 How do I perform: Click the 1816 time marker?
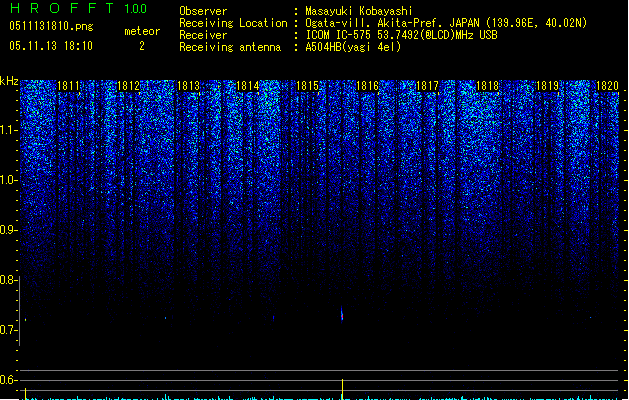click(x=367, y=86)
